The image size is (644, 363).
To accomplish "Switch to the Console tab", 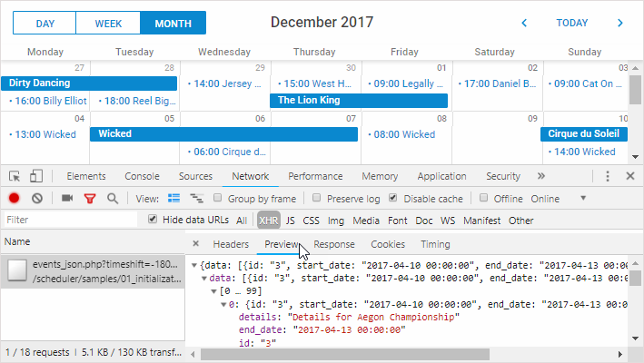I will click(x=142, y=176).
